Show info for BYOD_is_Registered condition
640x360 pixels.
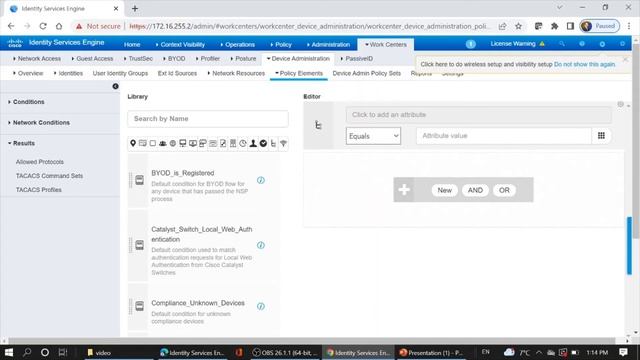pyautogui.click(x=260, y=180)
